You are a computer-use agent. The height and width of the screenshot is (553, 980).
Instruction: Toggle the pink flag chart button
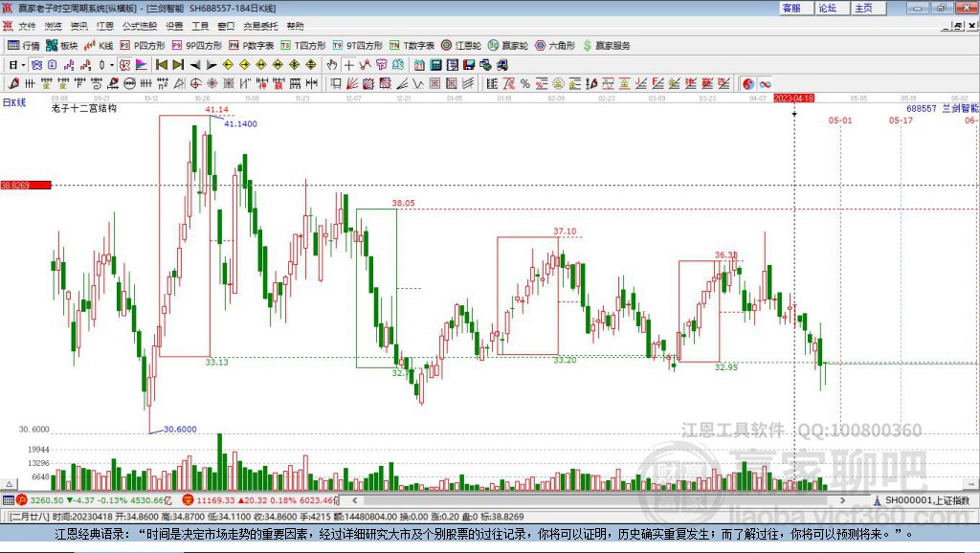(142, 65)
